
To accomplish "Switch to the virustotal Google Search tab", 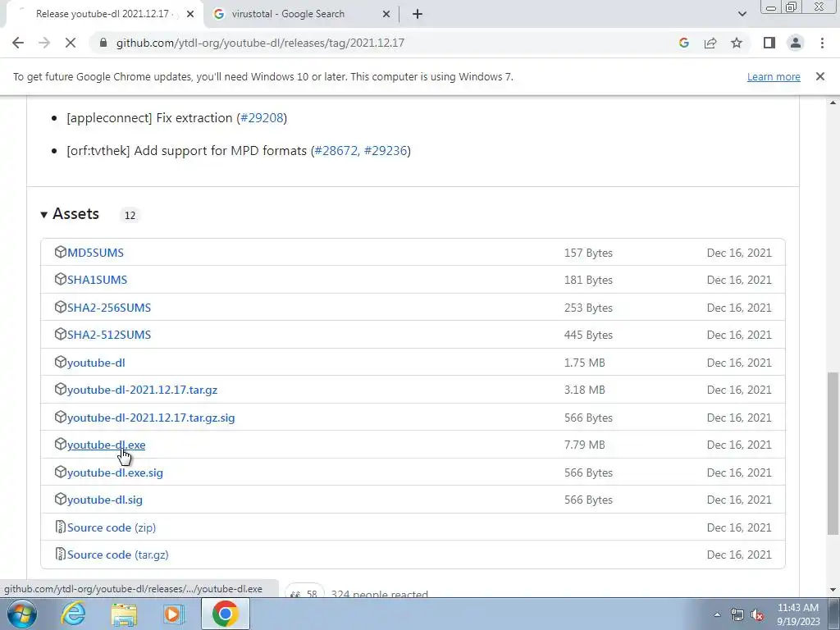I will click(302, 14).
